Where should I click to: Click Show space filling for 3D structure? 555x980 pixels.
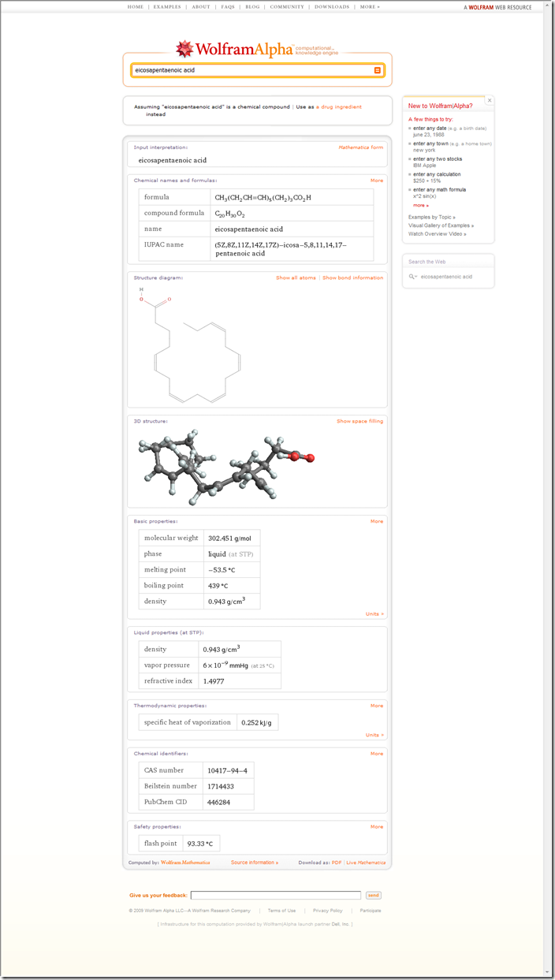[360, 421]
